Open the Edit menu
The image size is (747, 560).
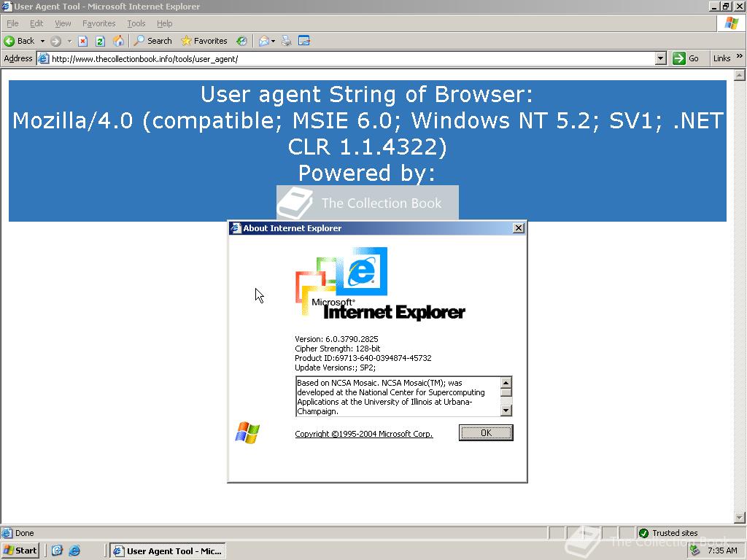[x=36, y=23]
